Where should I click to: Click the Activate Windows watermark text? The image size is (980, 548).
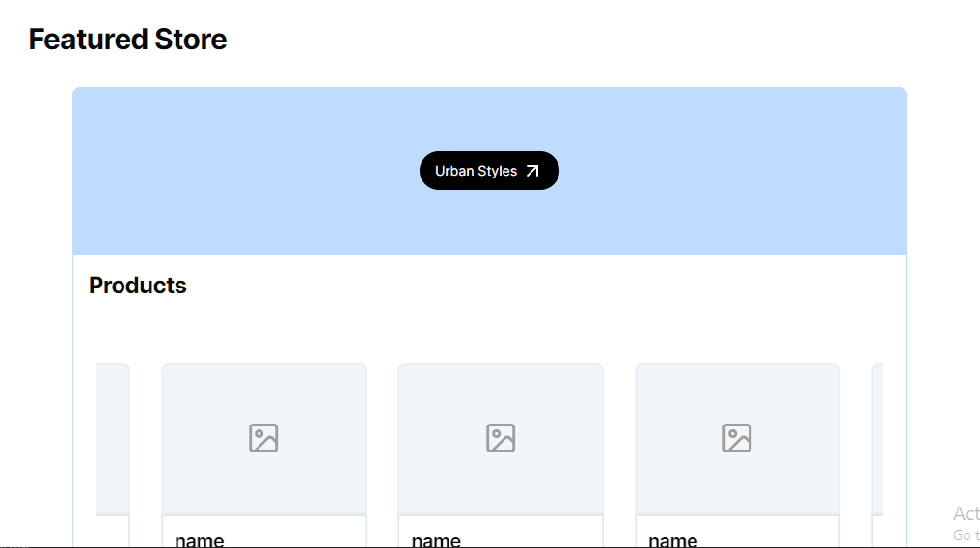[966, 513]
